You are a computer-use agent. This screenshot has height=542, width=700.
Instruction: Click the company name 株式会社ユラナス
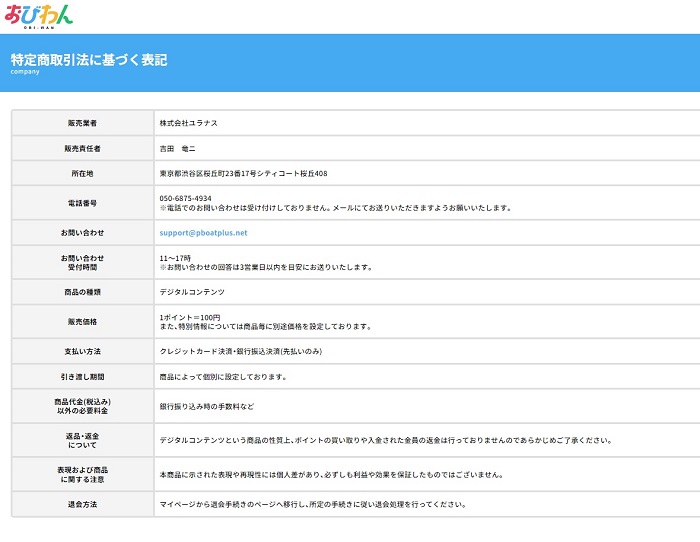(188, 123)
